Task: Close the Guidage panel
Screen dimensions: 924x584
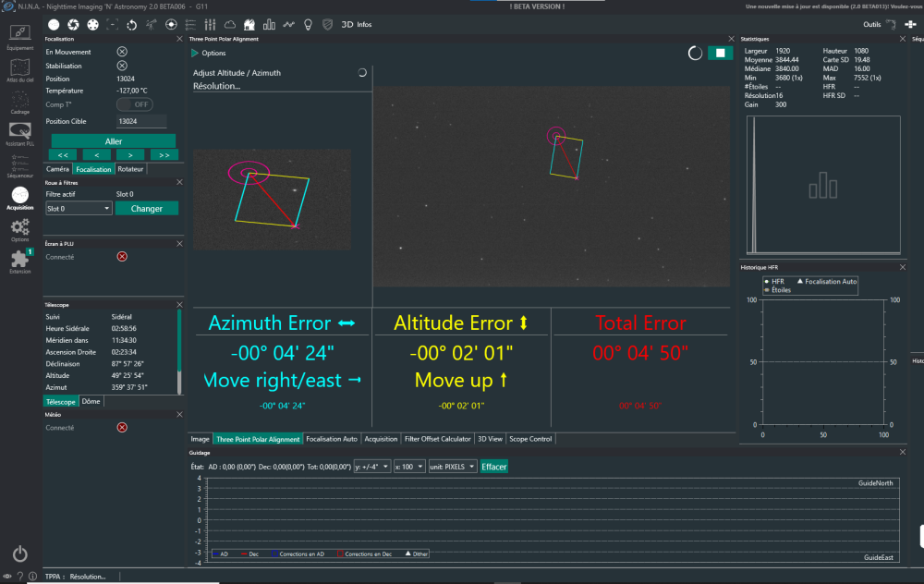Action: click(902, 452)
